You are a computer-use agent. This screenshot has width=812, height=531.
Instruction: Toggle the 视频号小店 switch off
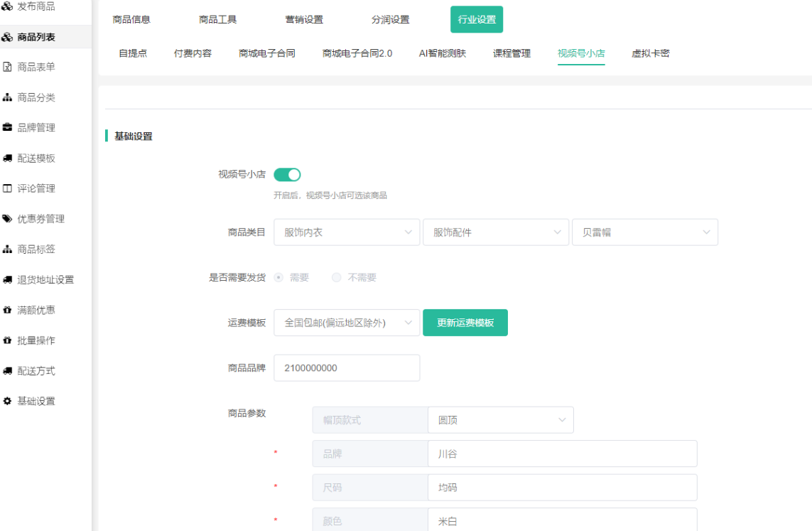pos(287,175)
